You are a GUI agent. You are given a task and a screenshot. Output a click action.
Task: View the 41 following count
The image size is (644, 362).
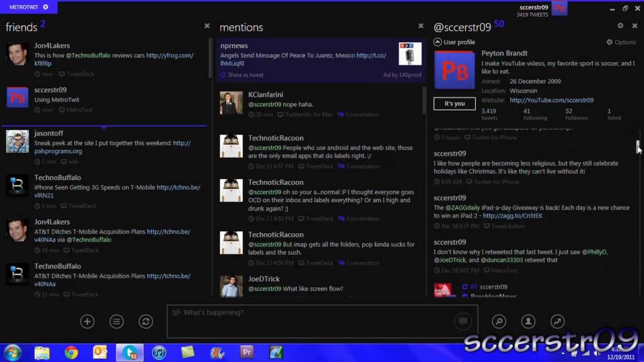click(534, 114)
